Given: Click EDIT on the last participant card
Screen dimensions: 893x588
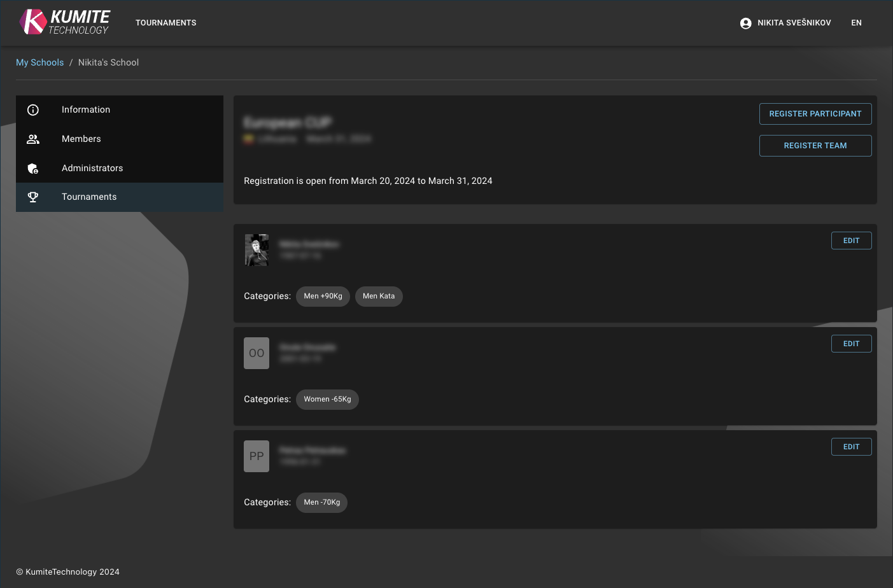Looking at the screenshot, I should [x=851, y=446].
